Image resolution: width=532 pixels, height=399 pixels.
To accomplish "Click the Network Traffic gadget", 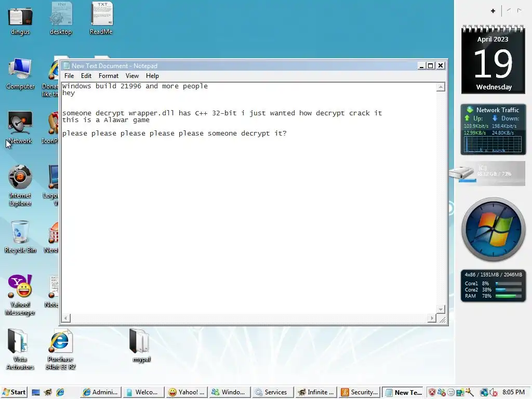I will [x=493, y=129].
